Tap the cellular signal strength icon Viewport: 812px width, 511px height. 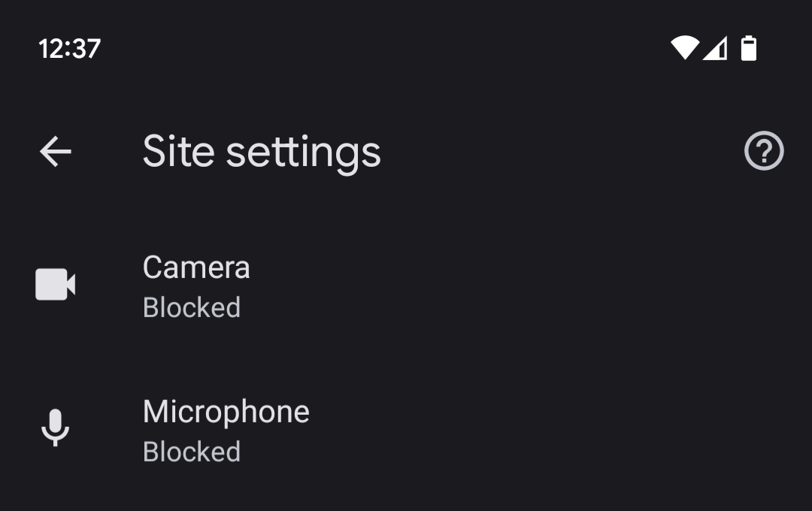pyautogui.click(x=715, y=49)
